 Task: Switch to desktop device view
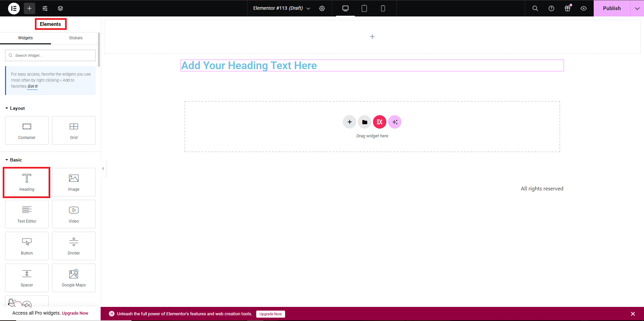click(x=345, y=8)
